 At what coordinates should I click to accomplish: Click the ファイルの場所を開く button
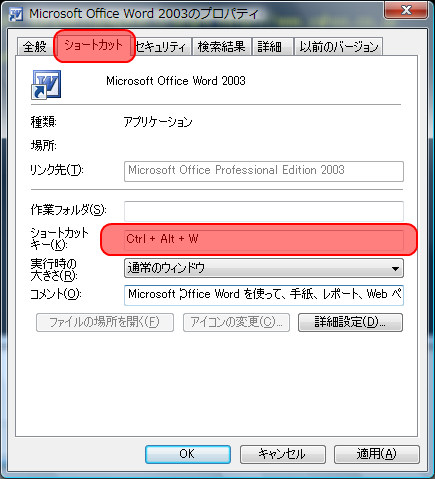(x=105, y=322)
